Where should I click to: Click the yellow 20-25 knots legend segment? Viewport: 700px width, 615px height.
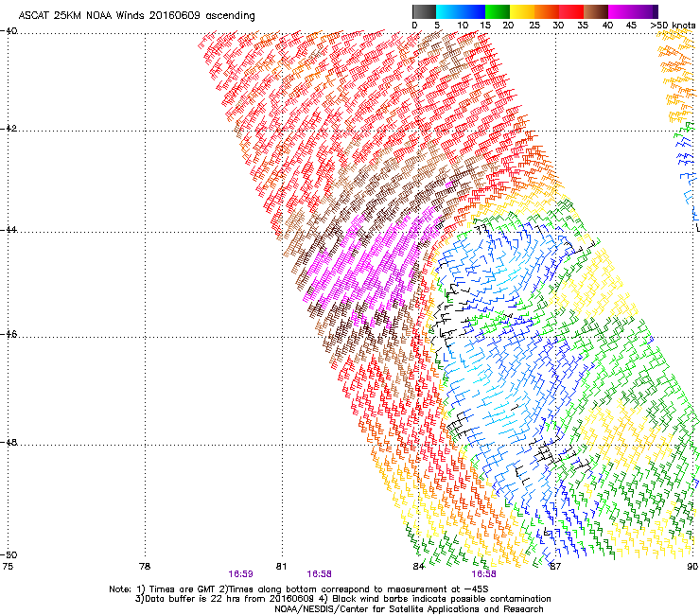point(522,11)
